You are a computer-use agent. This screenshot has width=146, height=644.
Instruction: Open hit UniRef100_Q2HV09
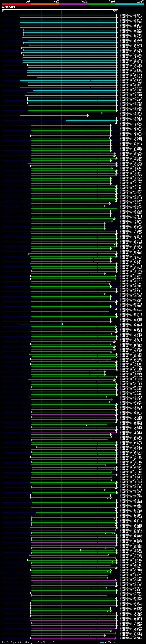click(131, 30)
